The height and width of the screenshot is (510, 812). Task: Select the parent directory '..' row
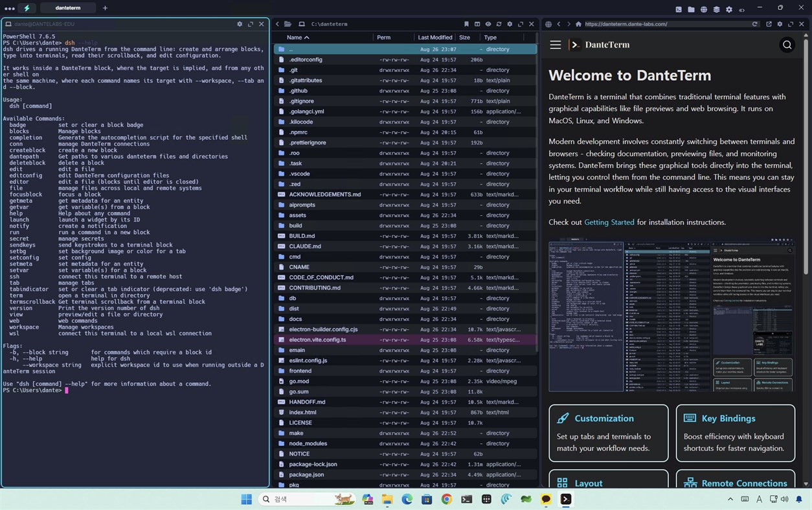(x=405, y=49)
